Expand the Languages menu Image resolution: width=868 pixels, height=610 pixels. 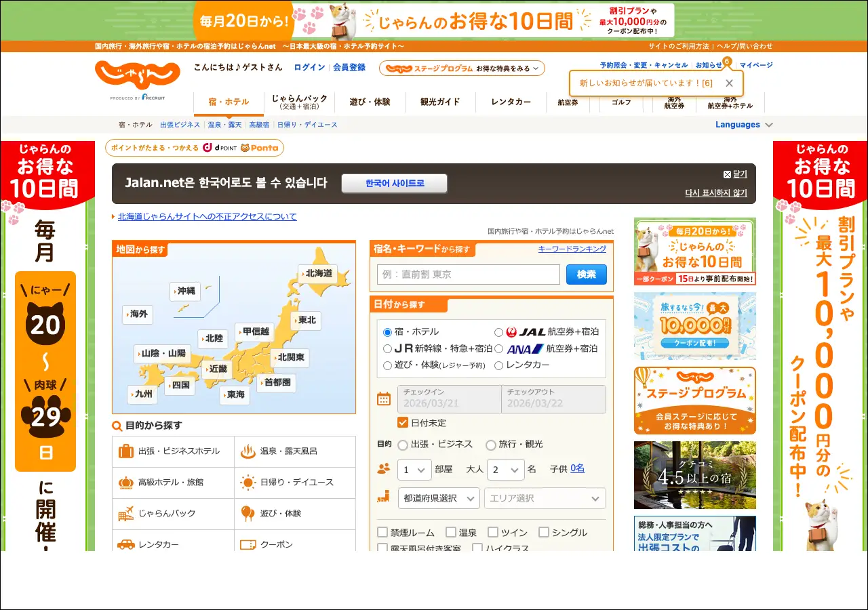744,125
